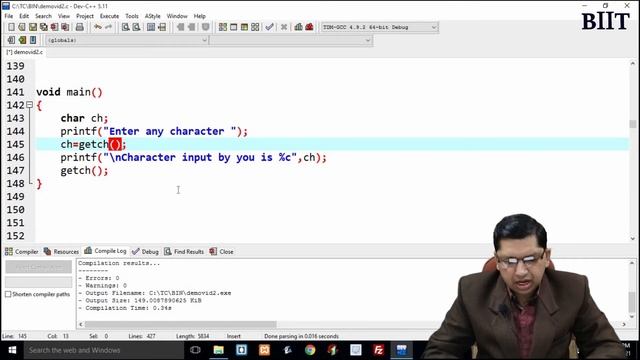
Task: Select the demovid2.c editor tab
Action: tap(24, 52)
